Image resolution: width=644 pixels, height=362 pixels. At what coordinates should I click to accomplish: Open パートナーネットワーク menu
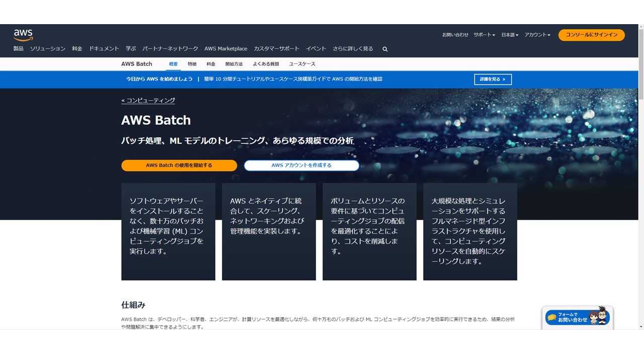tap(170, 49)
